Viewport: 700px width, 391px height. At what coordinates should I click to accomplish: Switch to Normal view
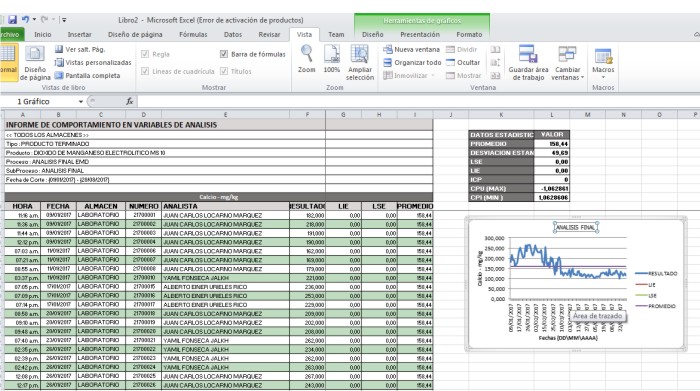click(x=8, y=62)
